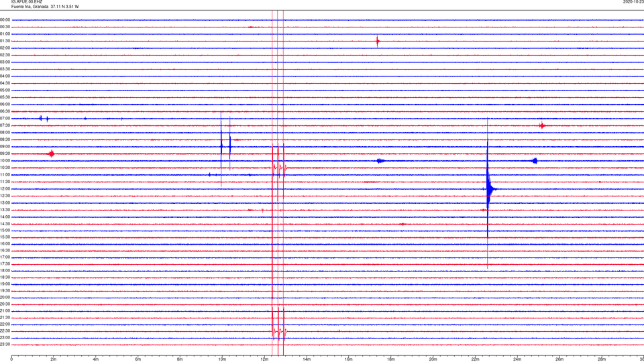This screenshot has width=644, height=362.
Task: Click the 8m tick label on time axis
Action: coord(180,359)
